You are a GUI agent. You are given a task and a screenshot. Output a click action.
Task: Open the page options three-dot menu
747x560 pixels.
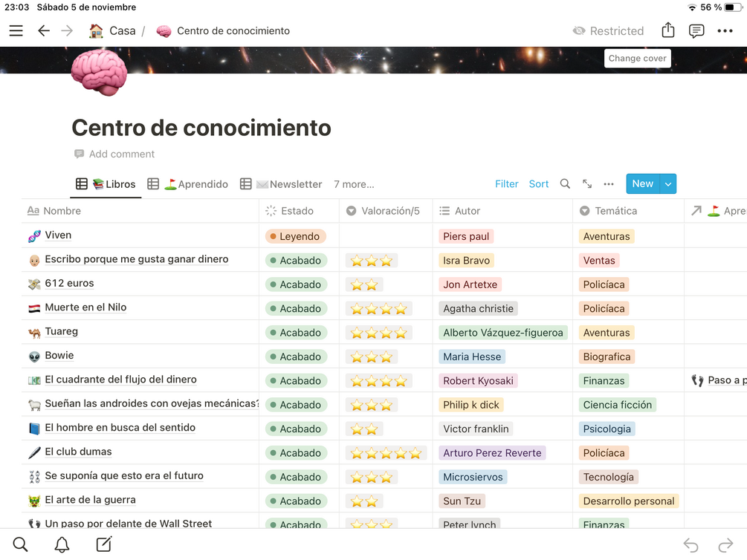725,31
